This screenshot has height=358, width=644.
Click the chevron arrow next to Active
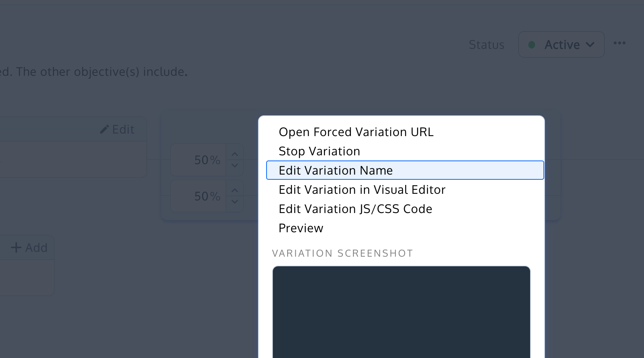[x=590, y=45]
